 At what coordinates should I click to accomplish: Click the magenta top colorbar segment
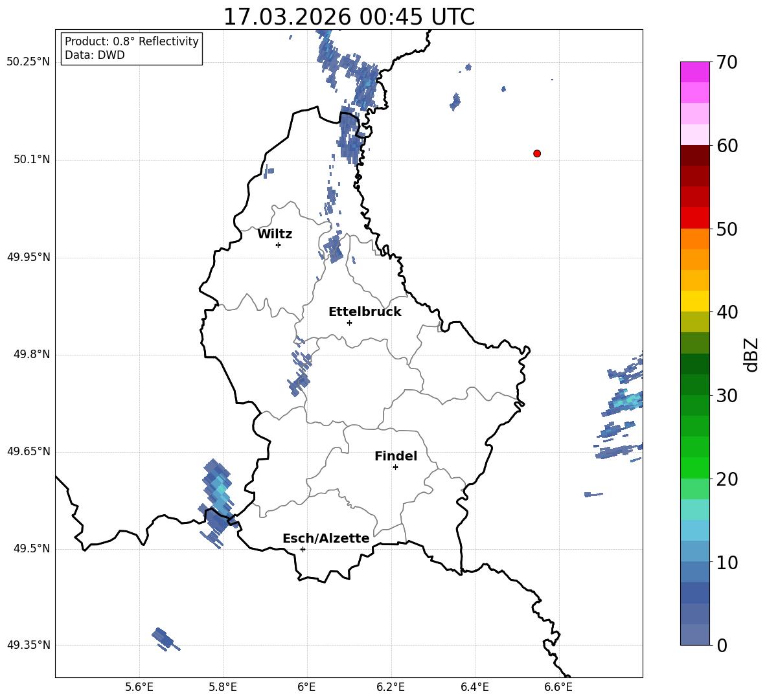[694, 72]
